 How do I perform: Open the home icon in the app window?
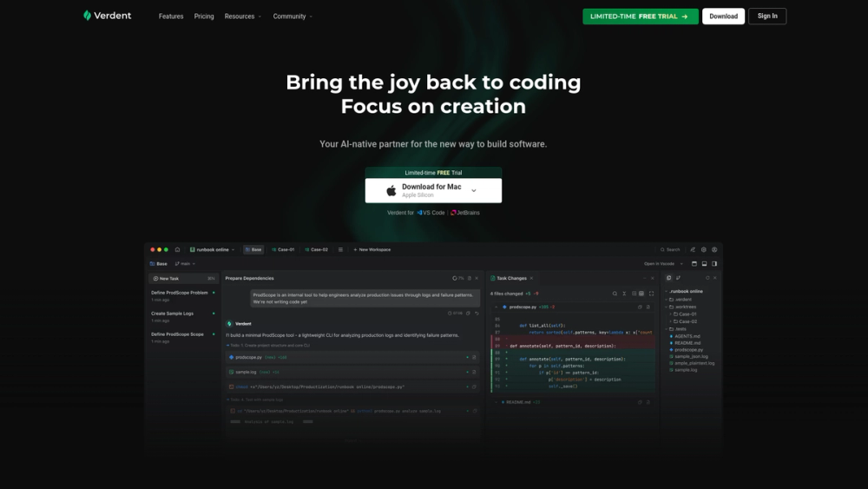(x=177, y=250)
